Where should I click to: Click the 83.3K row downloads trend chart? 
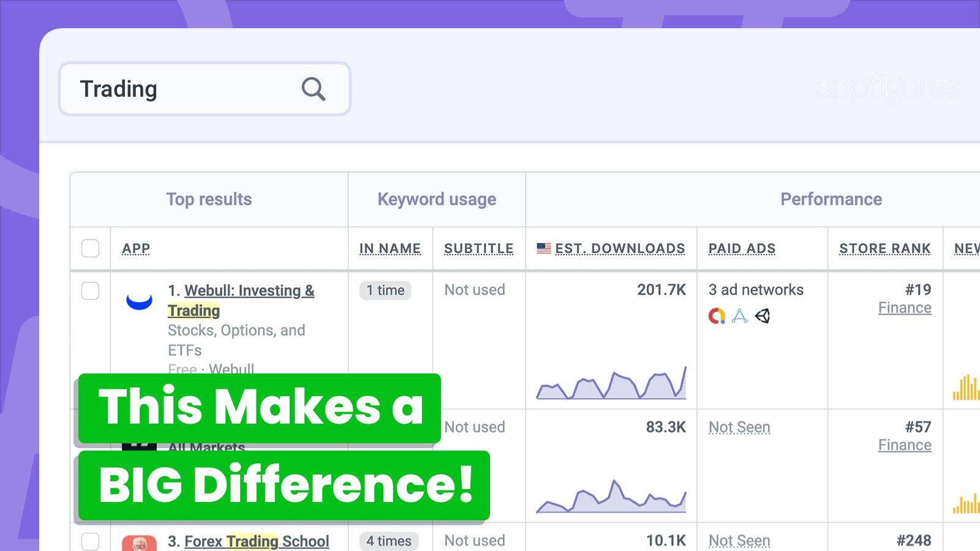tap(611, 497)
